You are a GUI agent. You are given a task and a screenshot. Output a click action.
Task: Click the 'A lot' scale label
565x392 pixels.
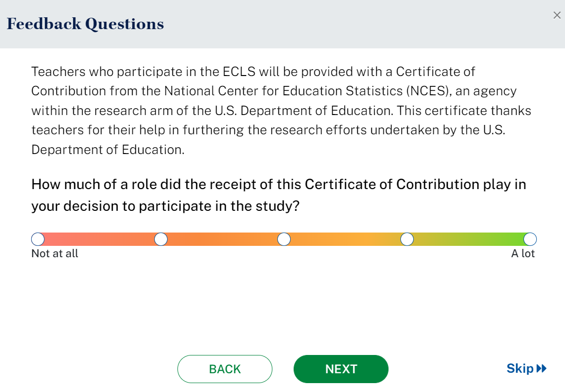(x=522, y=254)
